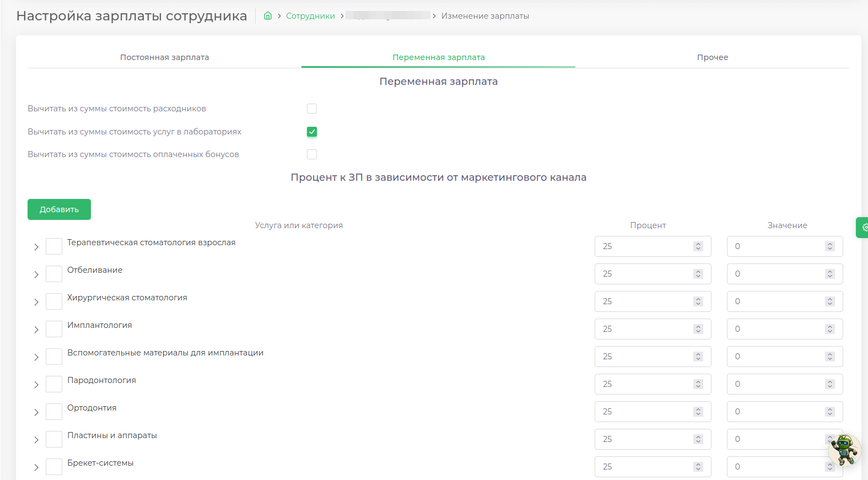This screenshot has height=480, width=868.
Task: Select the Хирургическая стоматология row checkbox
Action: (x=54, y=301)
